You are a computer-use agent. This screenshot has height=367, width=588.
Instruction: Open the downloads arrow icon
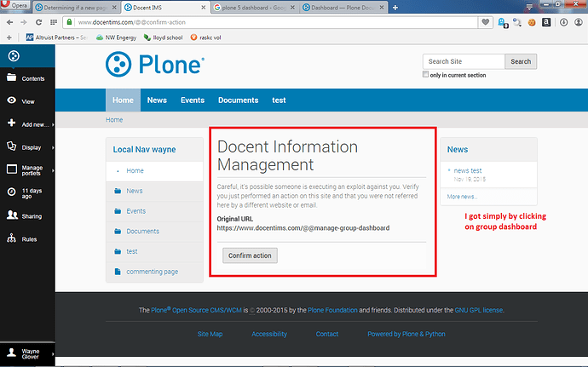click(563, 22)
